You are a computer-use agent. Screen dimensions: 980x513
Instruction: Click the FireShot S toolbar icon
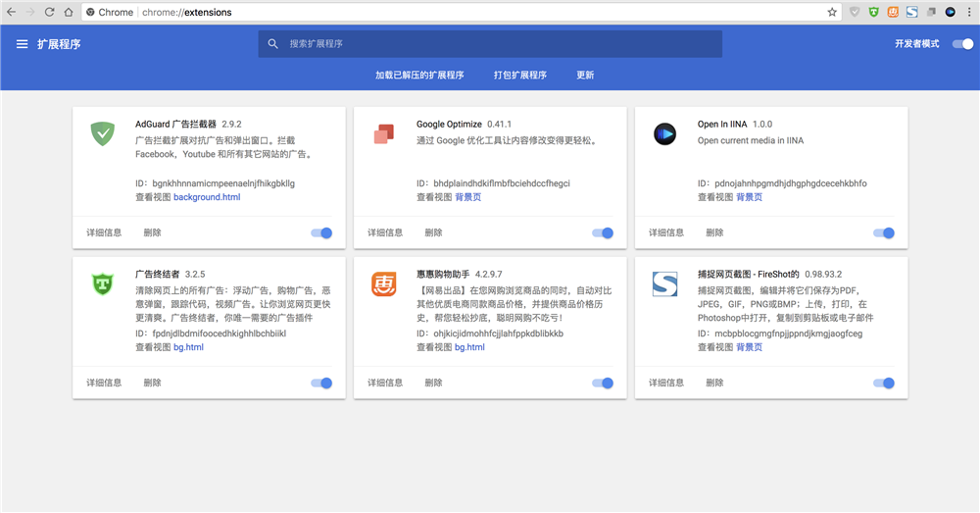click(x=912, y=12)
